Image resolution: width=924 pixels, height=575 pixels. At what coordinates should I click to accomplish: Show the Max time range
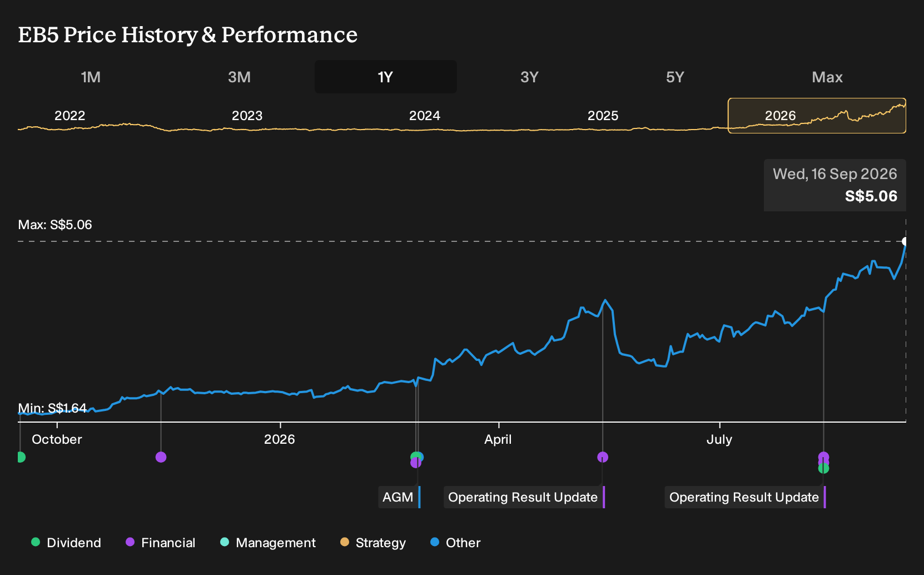pyautogui.click(x=827, y=77)
